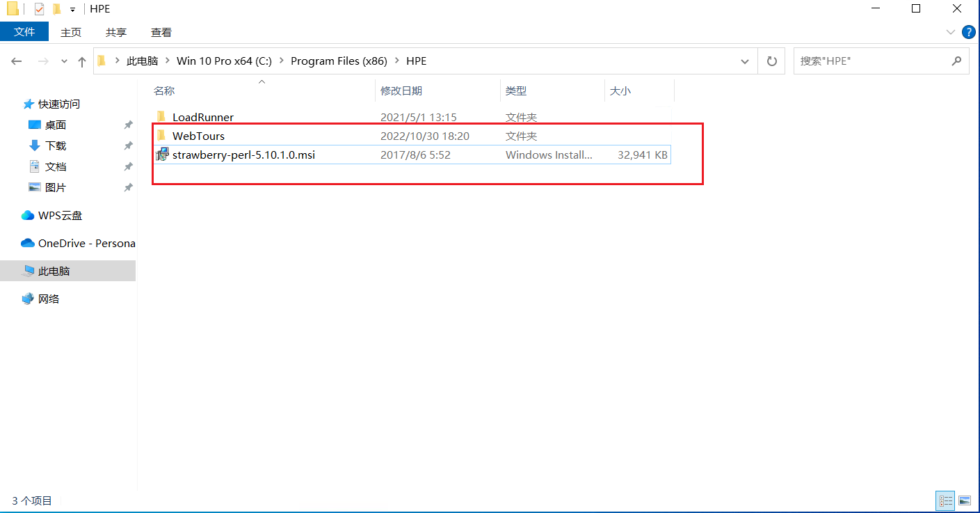Select the WebTours folder name
The height and width of the screenshot is (513, 980).
(199, 136)
